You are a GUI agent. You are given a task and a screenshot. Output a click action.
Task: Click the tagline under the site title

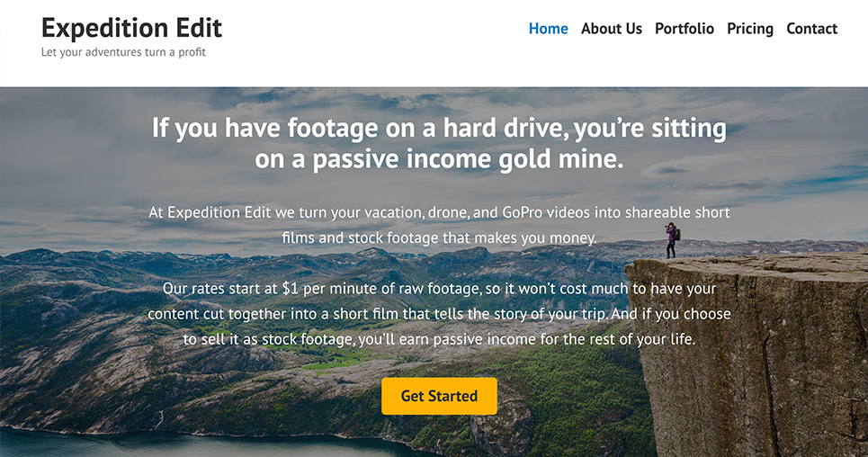(x=123, y=52)
